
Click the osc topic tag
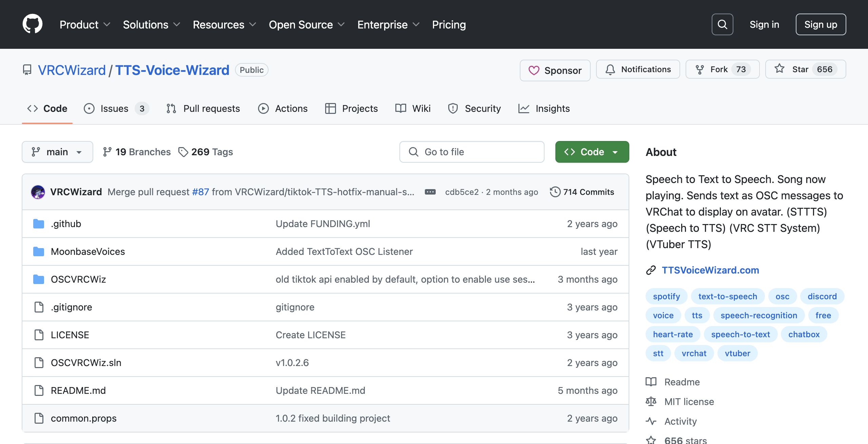[782, 297]
